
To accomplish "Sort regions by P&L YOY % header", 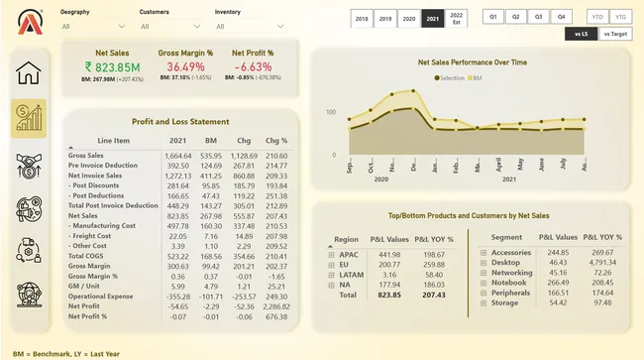I will [434, 239].
